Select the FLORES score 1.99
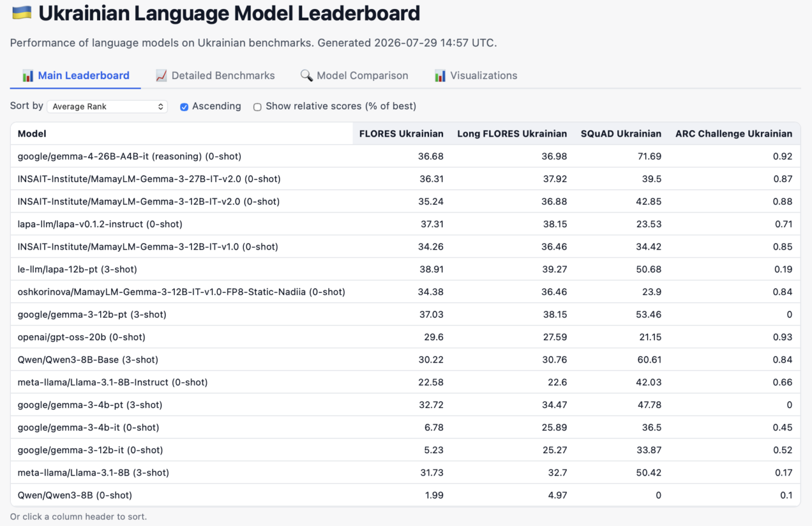This screenshot has height=526, width=812. (x=435, y=495)
